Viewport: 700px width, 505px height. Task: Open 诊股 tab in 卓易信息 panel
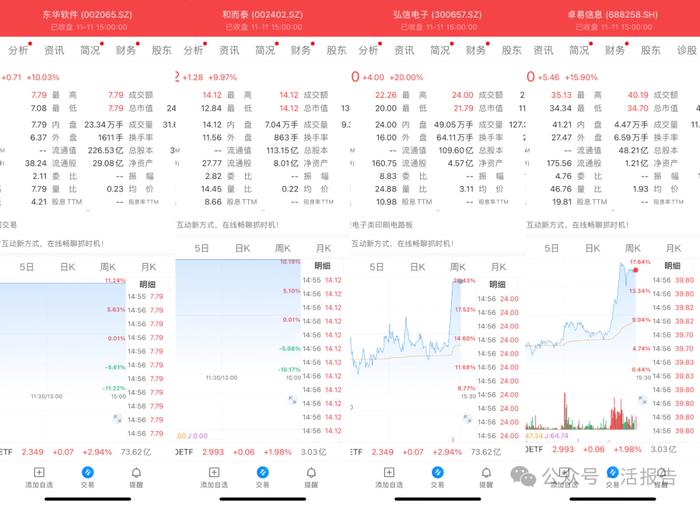[686, 50]
